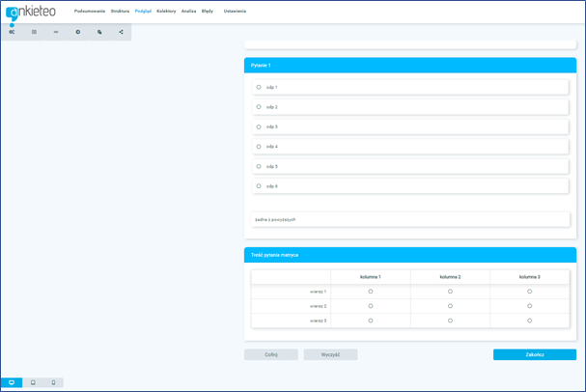
Task: Click the round settings icon in the toolbar
Action: [78, 32]
